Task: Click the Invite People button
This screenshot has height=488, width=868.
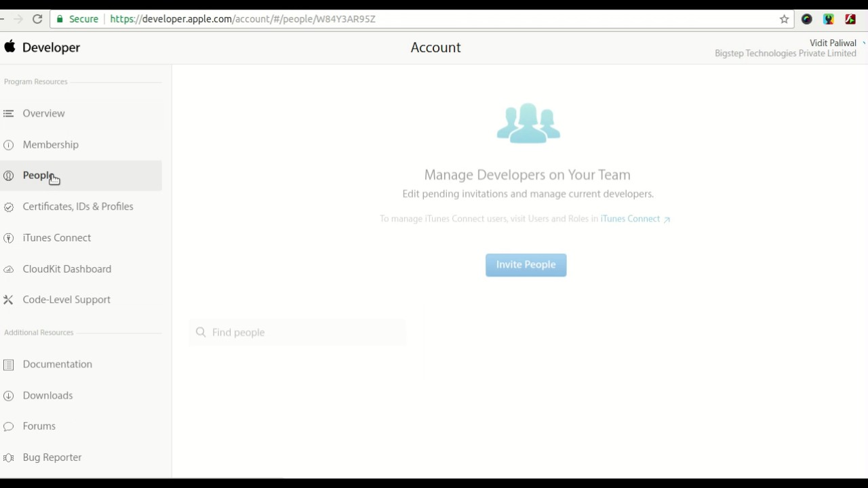Action: pyautogui.click(x=526, y=265)
